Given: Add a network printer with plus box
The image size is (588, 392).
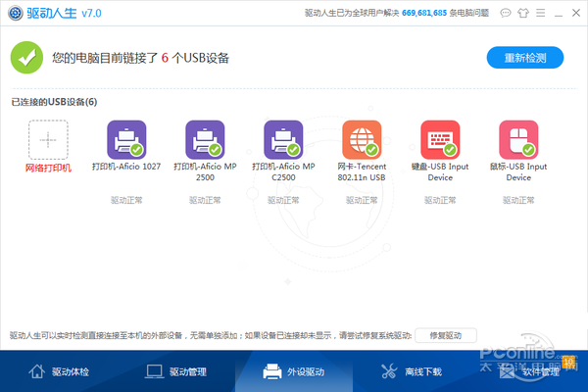Looking at the screenshot, I should click(x=48, y=139).
